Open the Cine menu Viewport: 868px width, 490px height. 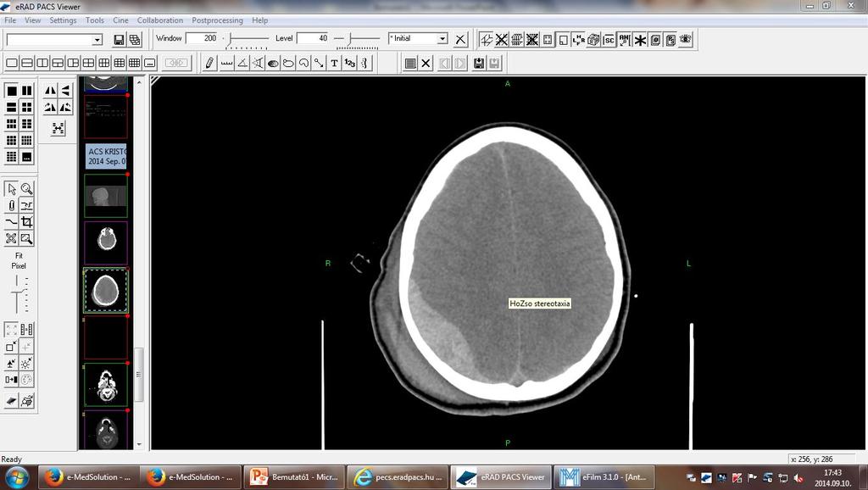(120, 20)
